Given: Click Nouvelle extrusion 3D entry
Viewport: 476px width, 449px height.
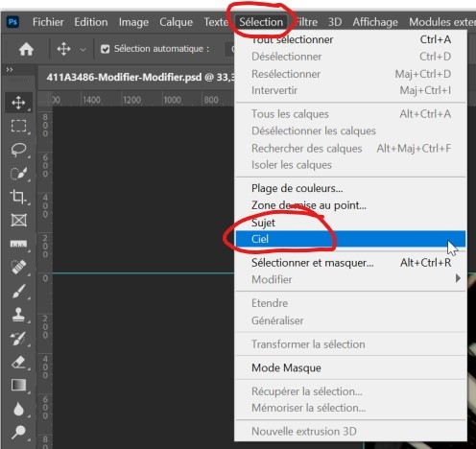Looking at the screenshot, I should point(350,432).
